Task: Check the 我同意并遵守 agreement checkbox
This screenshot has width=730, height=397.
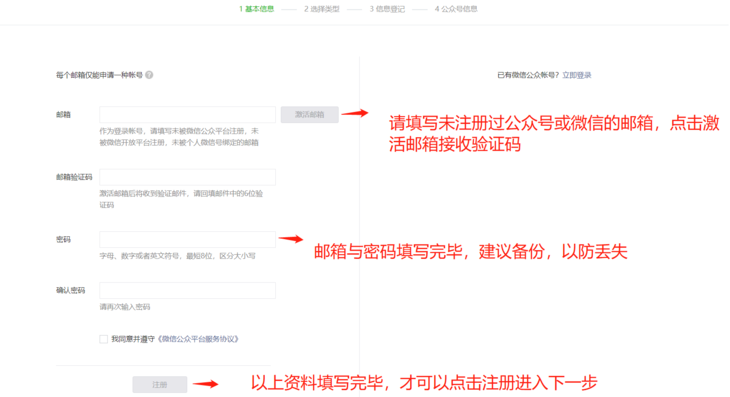Action: [x=103, y=339]
